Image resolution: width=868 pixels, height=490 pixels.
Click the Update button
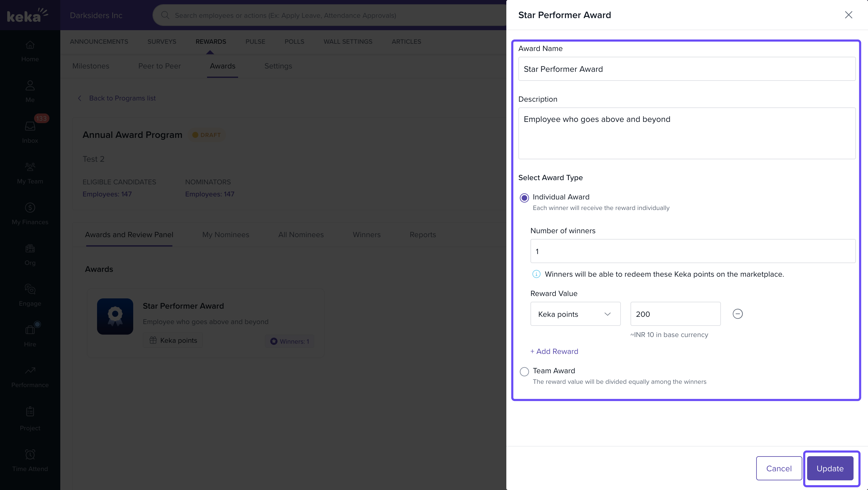point(830,468)
